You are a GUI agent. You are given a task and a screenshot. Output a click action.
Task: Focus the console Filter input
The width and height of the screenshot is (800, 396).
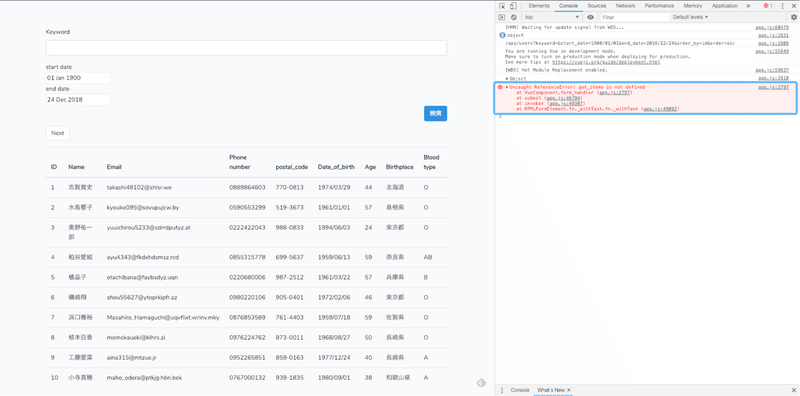pos(635,17)
